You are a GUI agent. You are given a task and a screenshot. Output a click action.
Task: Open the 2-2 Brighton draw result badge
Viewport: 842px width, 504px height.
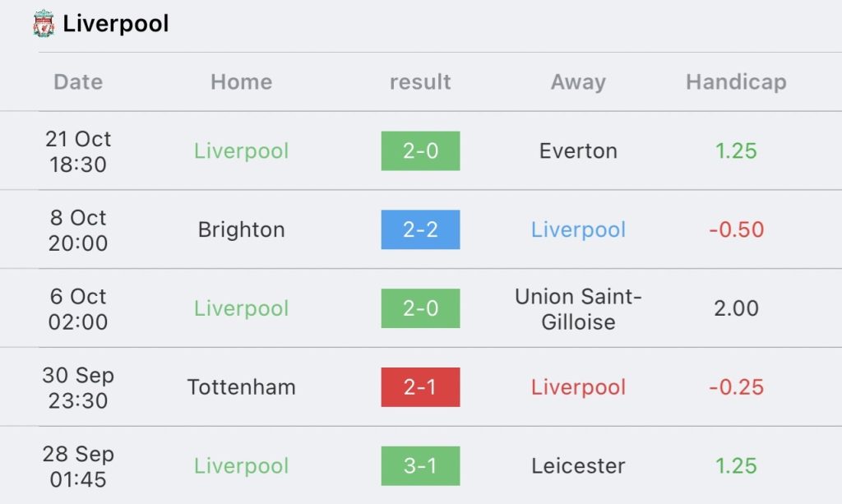(x=420, y=229)
